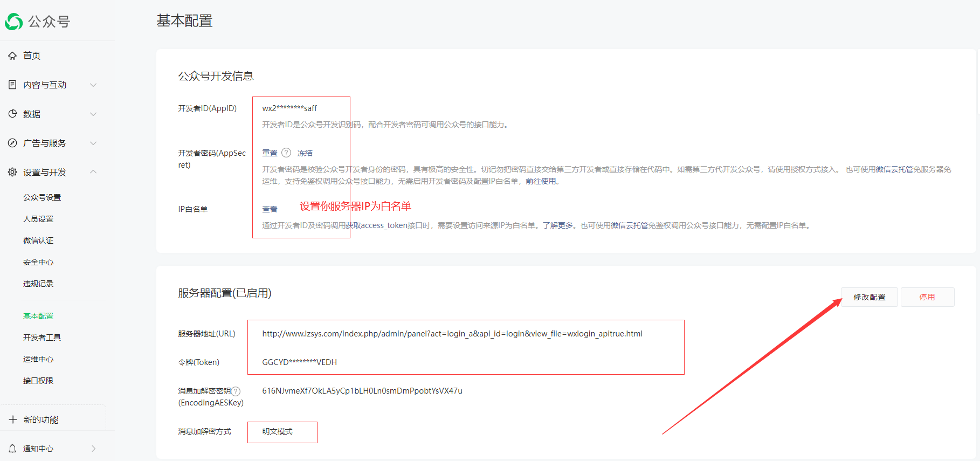The height and width of the screenshot is (461, 980).
Task: Click the 修改配置 button
Action: coord(869,297)
